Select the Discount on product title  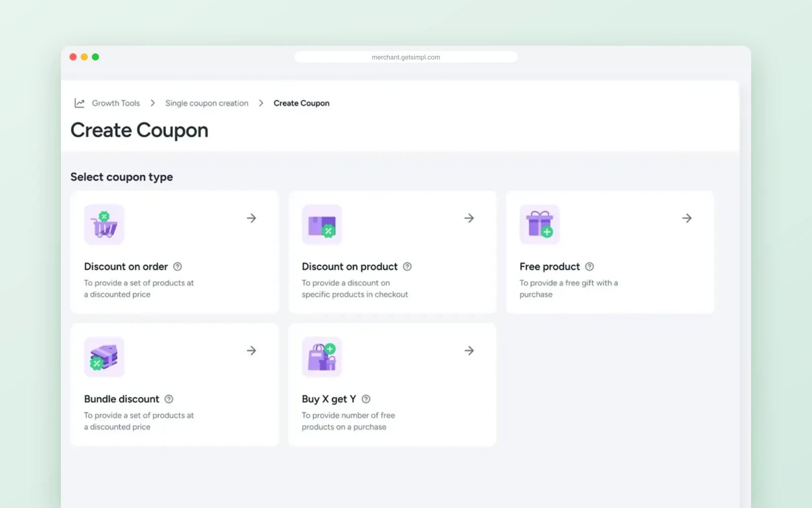click(x=350, y=267)
